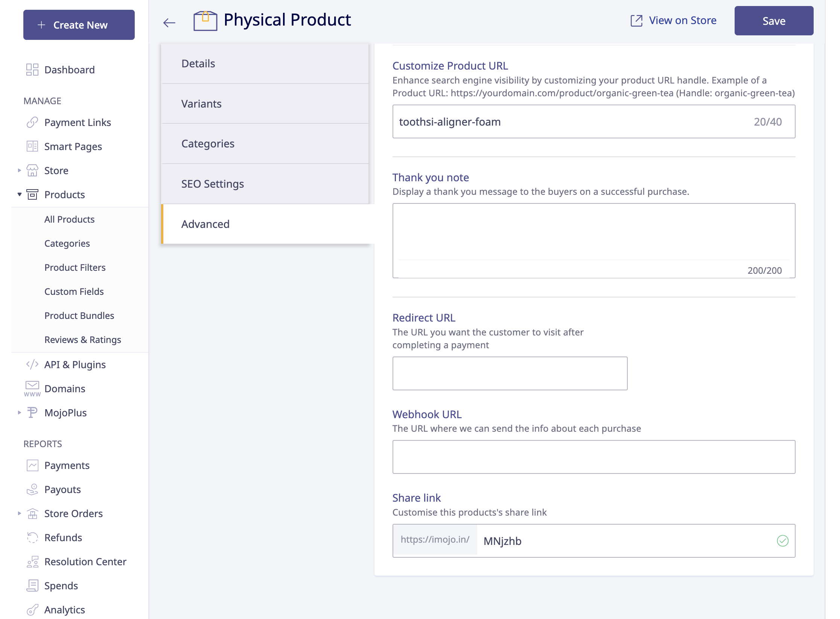Open Reviews & Ratings page
The image size is (840, 619).
coord(82,340)
